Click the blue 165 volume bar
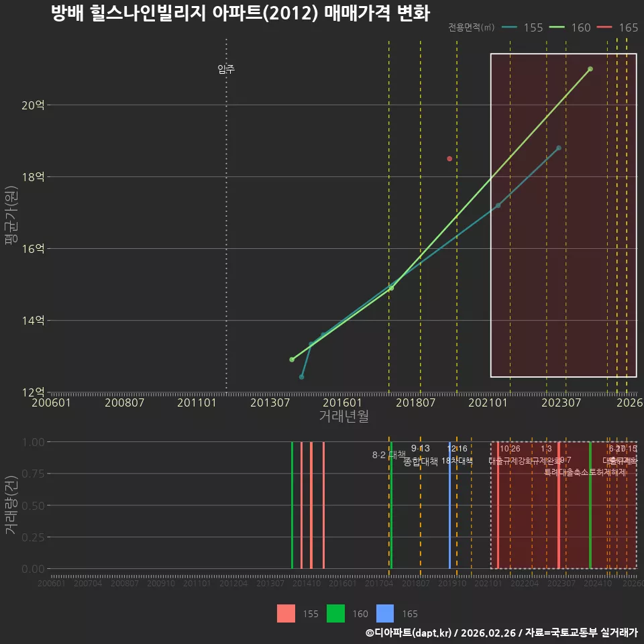 pyautogui.click(x=449, y=505)
